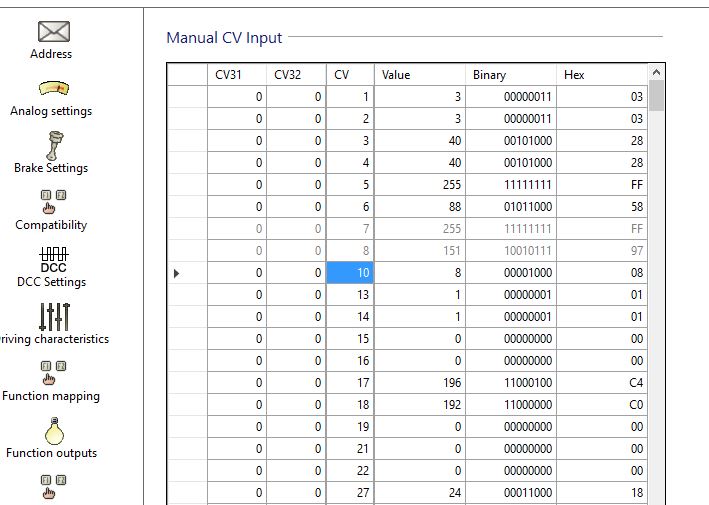The image size is (709, 505).
Task: Click the CV31 column header
Action: pyautogui.click(x=237, y=75)
